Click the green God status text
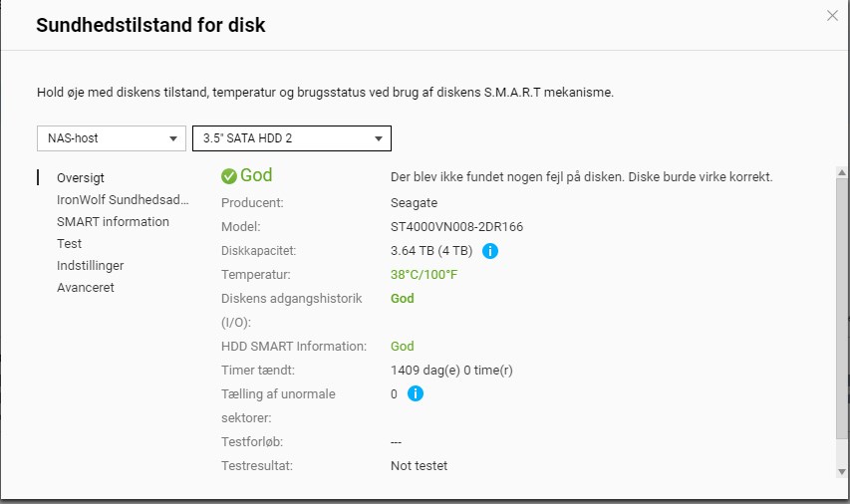This screenshot has height=504, width=850. [256, 175]
